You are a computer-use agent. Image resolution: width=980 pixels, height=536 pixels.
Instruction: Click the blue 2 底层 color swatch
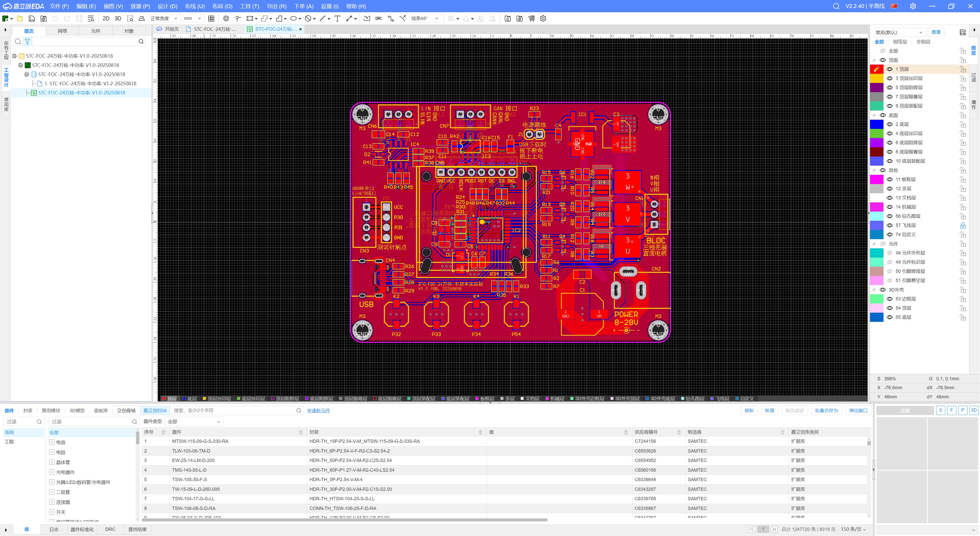point(877,124)
